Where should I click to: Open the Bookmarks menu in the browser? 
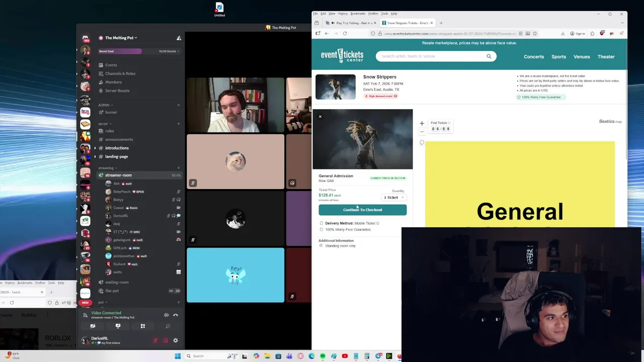(x=358, y=14)
